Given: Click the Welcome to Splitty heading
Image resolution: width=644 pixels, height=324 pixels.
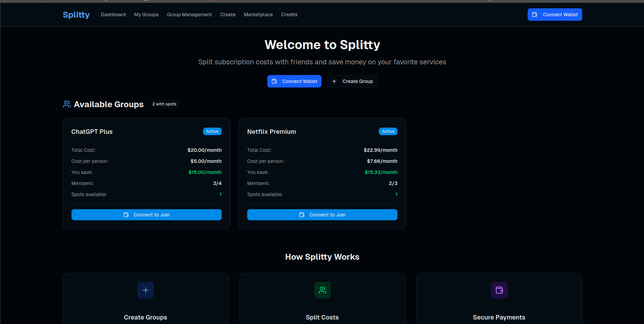Looking at the screenshot, I should 322,45.
